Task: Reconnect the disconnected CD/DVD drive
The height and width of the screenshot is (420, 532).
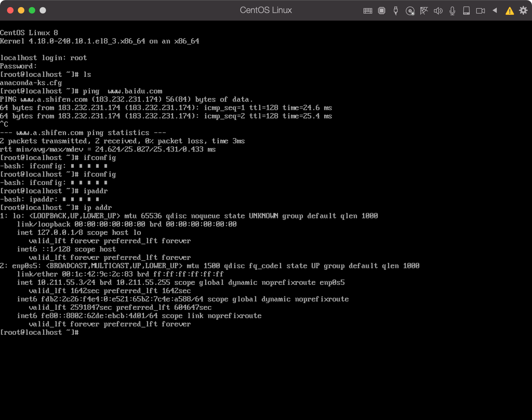Action: (410, 11)
